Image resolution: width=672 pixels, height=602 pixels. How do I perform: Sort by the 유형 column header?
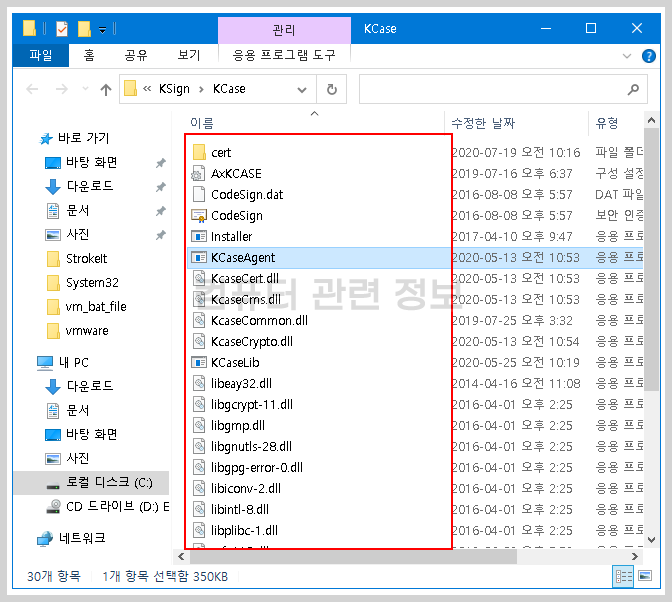pyautogui.click(x=607, y=123)
